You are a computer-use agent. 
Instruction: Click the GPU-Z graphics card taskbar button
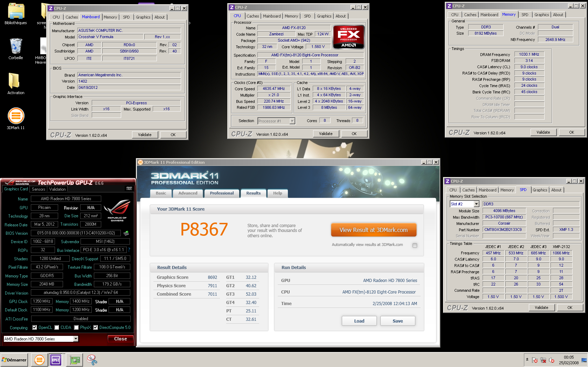point(74,360)
